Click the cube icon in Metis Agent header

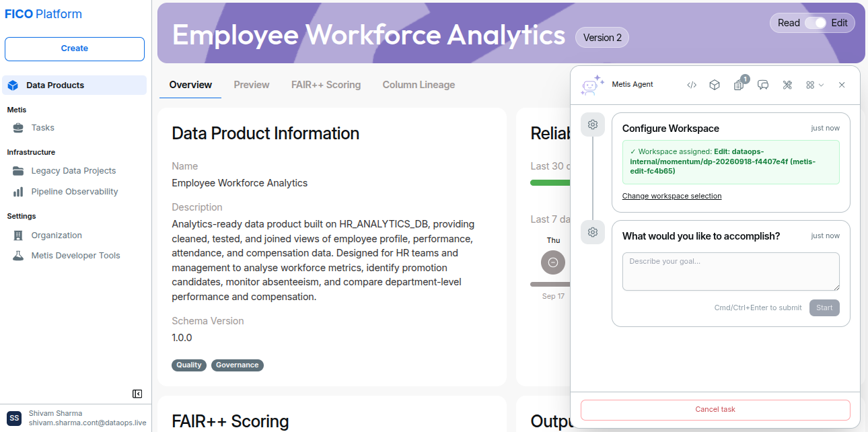[x=715, y=85]
